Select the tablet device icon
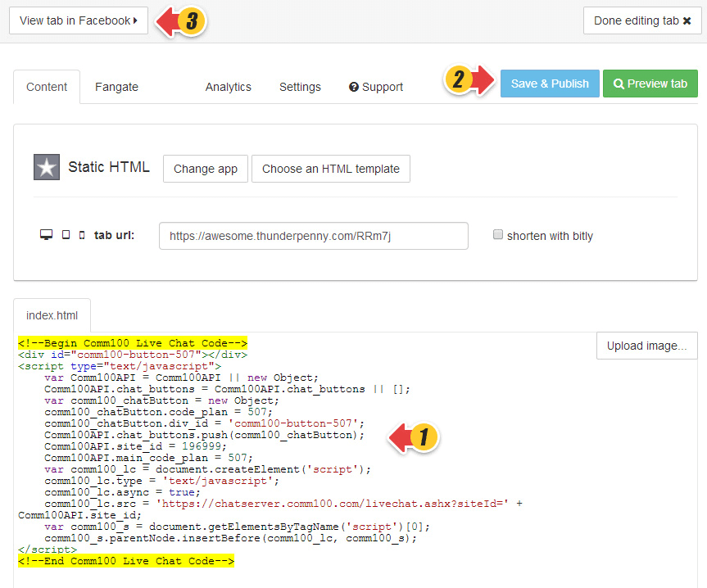Image resolution: width=707 pixels, height=588 pixels. pyautogui.click(x=66, y=235)
